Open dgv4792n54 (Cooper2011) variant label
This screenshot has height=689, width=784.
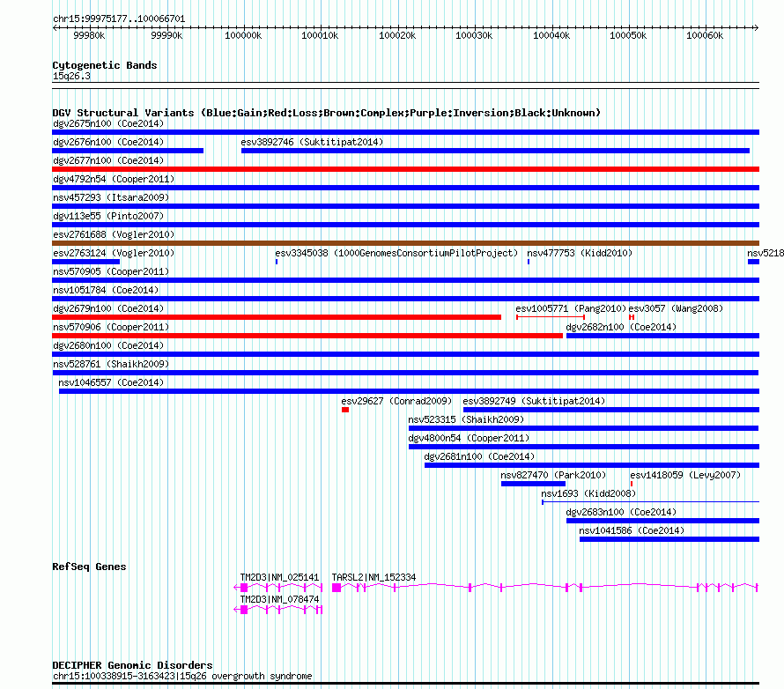click(x=114, y=179)
